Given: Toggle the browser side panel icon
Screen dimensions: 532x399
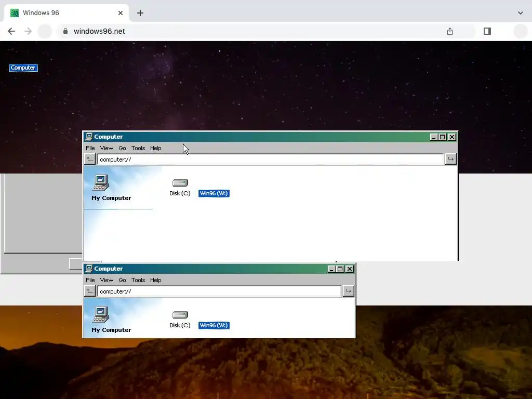Looking at the screenshot, I should [487, 31].
